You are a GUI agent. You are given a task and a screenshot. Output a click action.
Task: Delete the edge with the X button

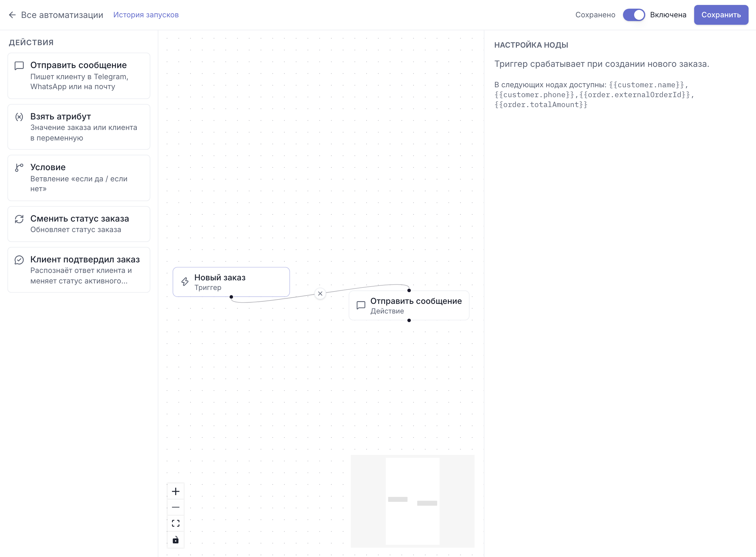(320, 293)
